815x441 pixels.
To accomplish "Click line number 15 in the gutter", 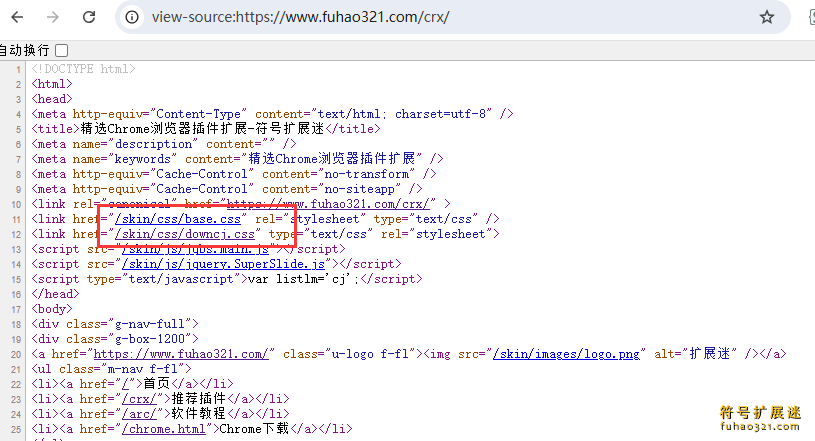I will [16, 280].
